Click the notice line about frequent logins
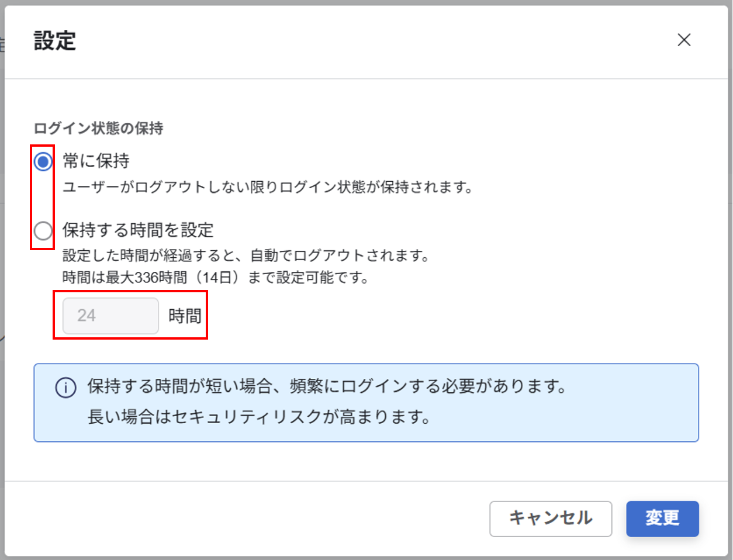 tap(327, 386)
